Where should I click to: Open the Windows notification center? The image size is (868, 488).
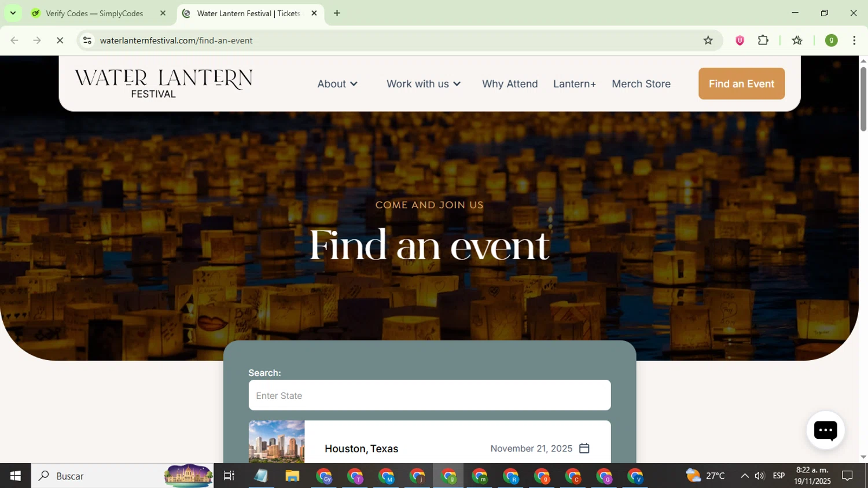click(x=848, y=476)
